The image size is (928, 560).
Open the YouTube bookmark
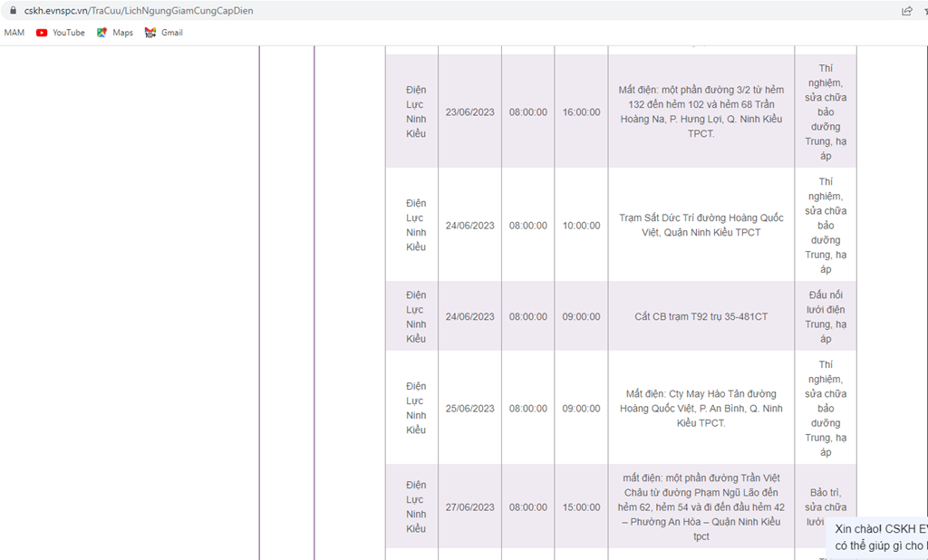60,33
